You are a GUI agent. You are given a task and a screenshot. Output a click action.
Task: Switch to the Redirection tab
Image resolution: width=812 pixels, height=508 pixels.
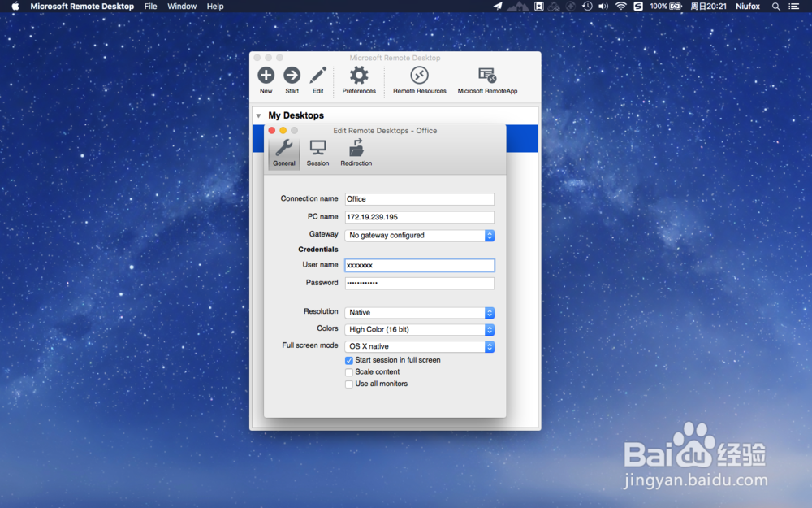click(x=356, y=153)
